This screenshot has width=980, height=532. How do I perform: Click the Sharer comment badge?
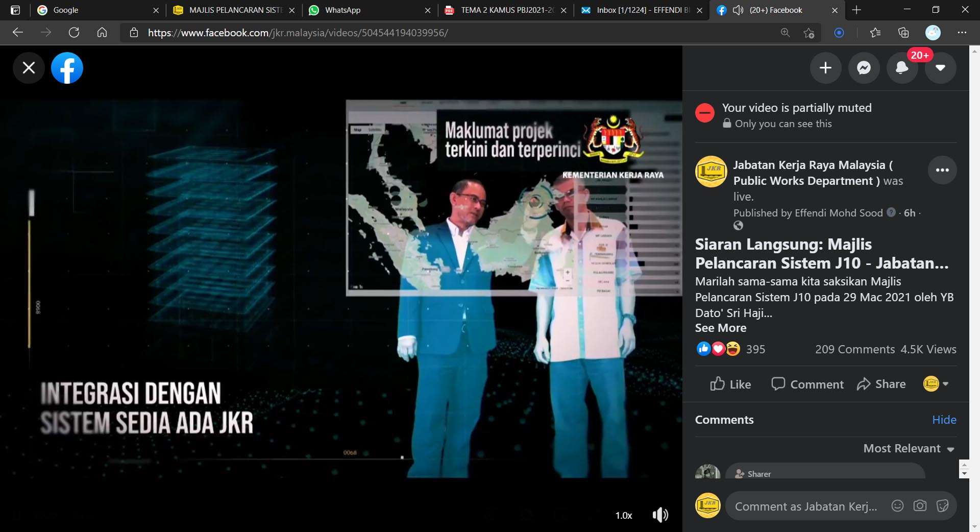click(753, 474)
